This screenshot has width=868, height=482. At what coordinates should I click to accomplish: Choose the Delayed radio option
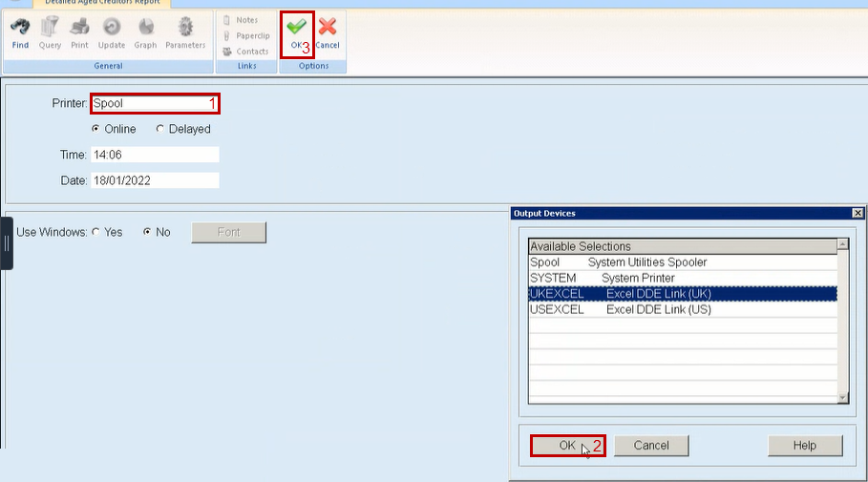[x=160, y=129]
